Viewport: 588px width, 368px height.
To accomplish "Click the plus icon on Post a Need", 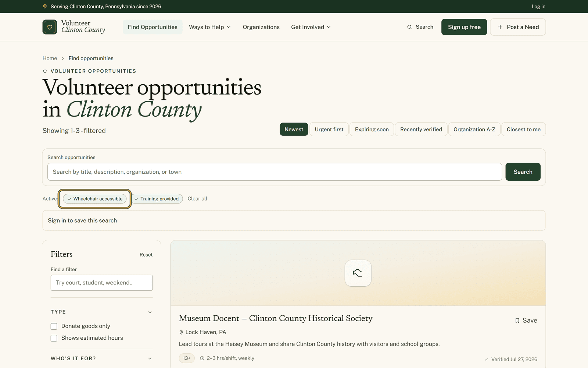I will pos(500,27).
